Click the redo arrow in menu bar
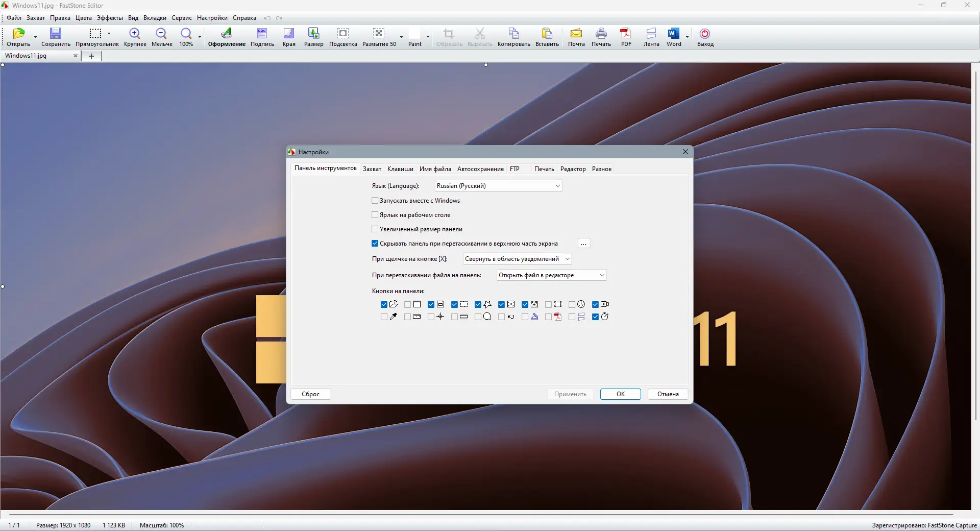 point(279,18)
